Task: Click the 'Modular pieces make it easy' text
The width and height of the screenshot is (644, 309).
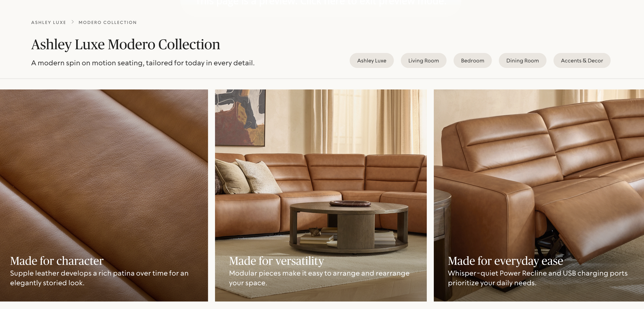Action: (x=319, y=278)
